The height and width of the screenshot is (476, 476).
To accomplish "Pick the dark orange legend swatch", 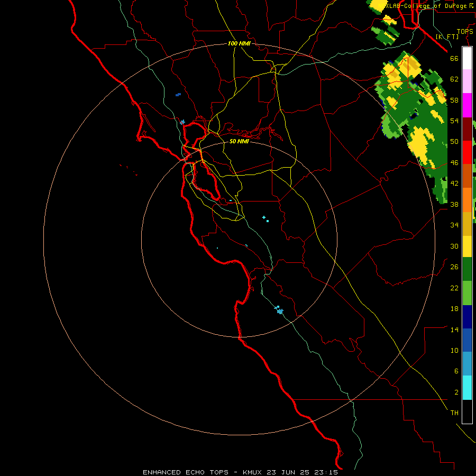I will click(x=467, y=176).
